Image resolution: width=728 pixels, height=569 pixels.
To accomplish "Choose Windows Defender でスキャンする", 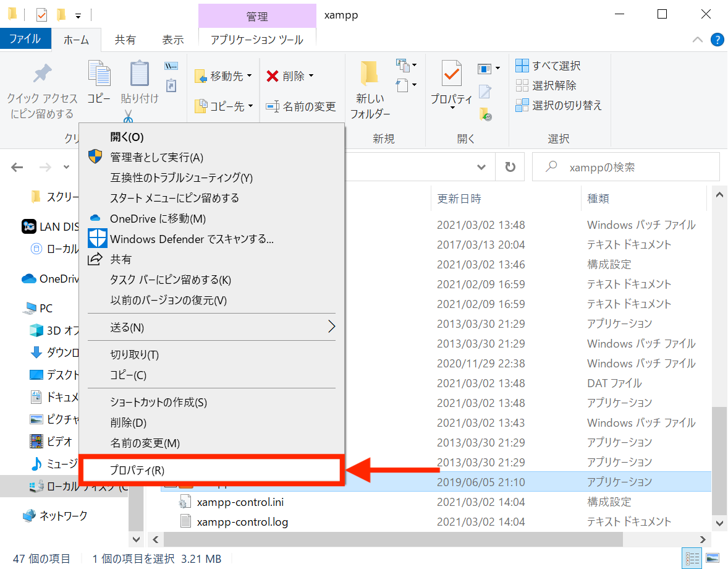I will click(212, 239).
